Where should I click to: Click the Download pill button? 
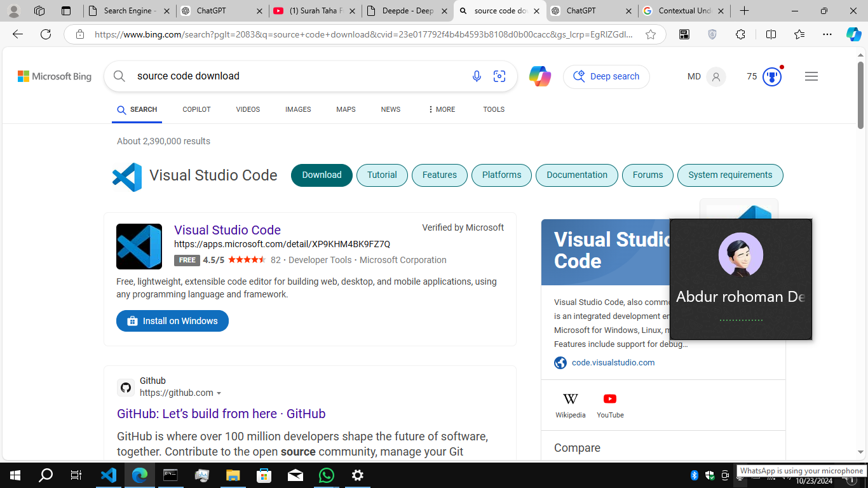[322, 175]
